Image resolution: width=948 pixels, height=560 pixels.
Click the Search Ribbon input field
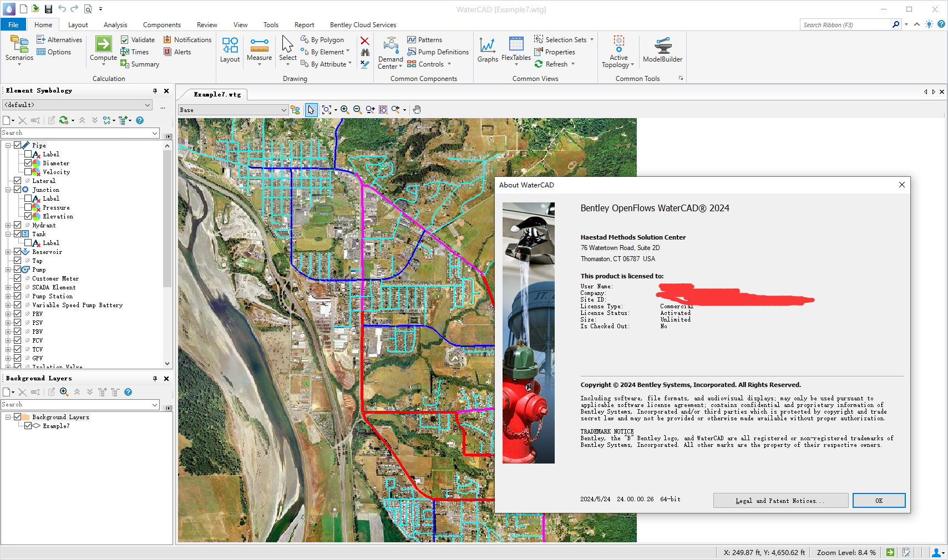(x=845, y=25)
